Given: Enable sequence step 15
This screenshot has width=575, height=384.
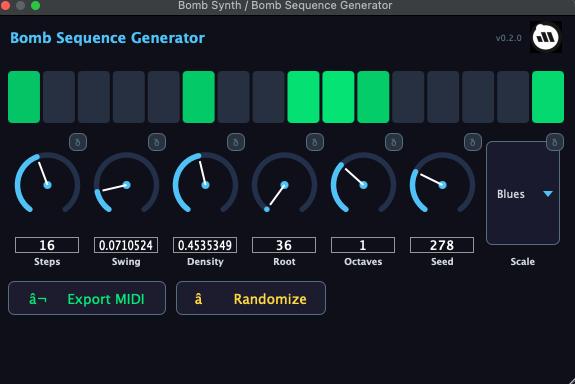Looking at the screenshot, I should point(513,97).
